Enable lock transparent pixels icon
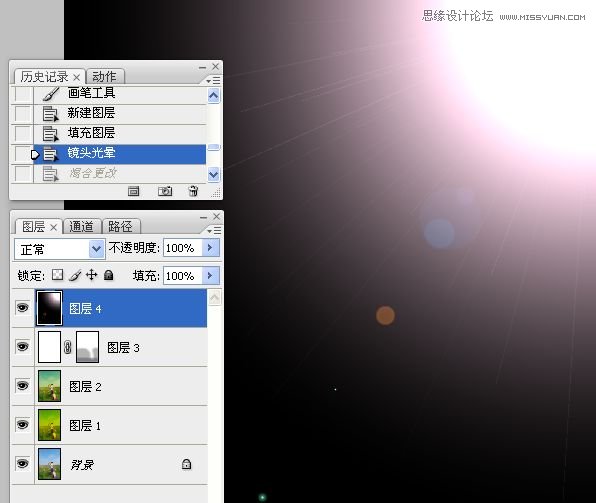The image size is (596, 503). 57,275
